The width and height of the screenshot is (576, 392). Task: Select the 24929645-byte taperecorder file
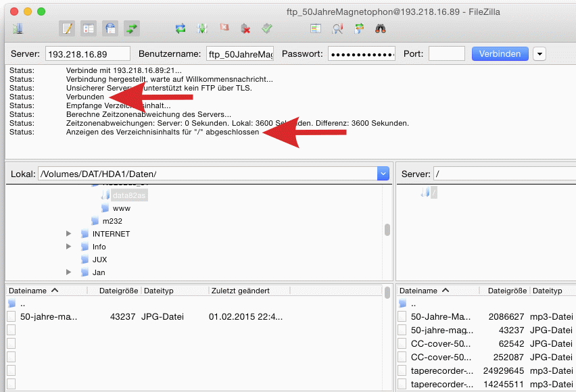pos(487,370)
